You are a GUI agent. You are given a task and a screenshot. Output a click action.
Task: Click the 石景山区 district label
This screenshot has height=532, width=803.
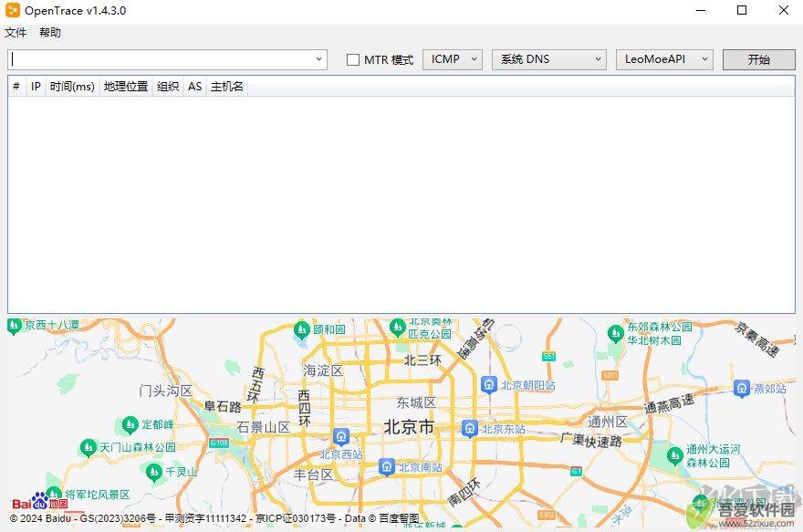tap(263, 426)
